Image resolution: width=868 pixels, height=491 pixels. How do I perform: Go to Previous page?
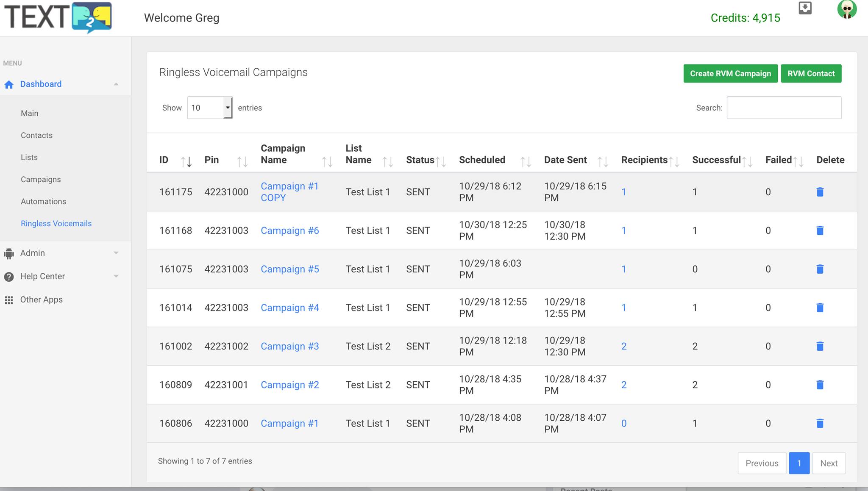point(762,463)
